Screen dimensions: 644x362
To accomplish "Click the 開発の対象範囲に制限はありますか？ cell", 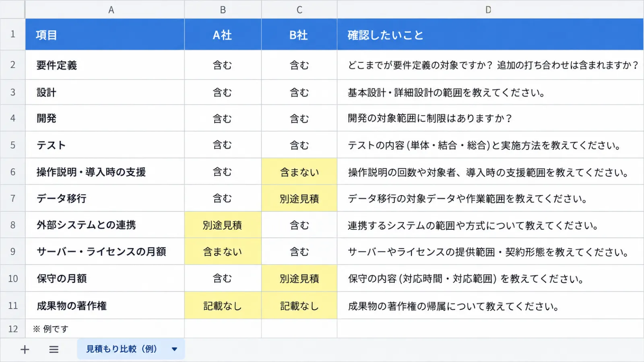I will click(x=490, y=118).
